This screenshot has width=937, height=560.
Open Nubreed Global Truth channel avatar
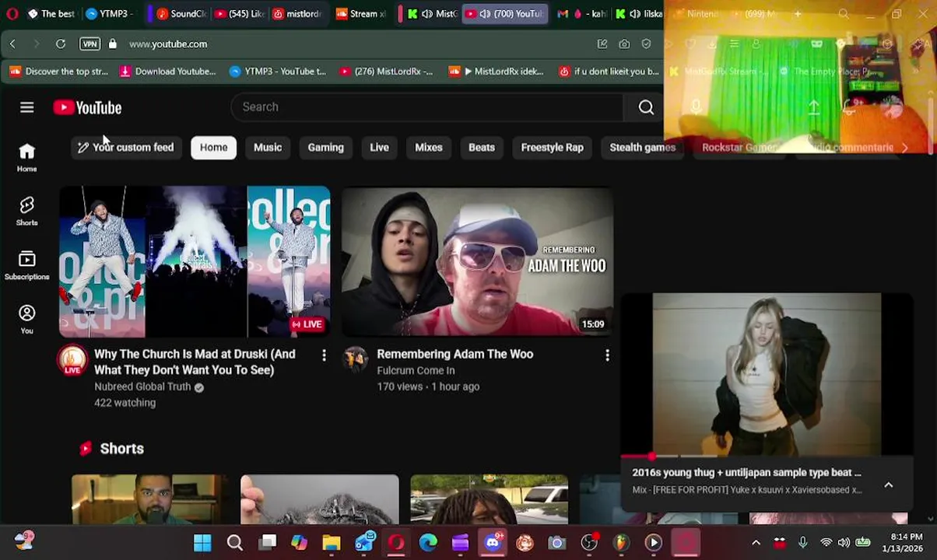pos(72,359)
